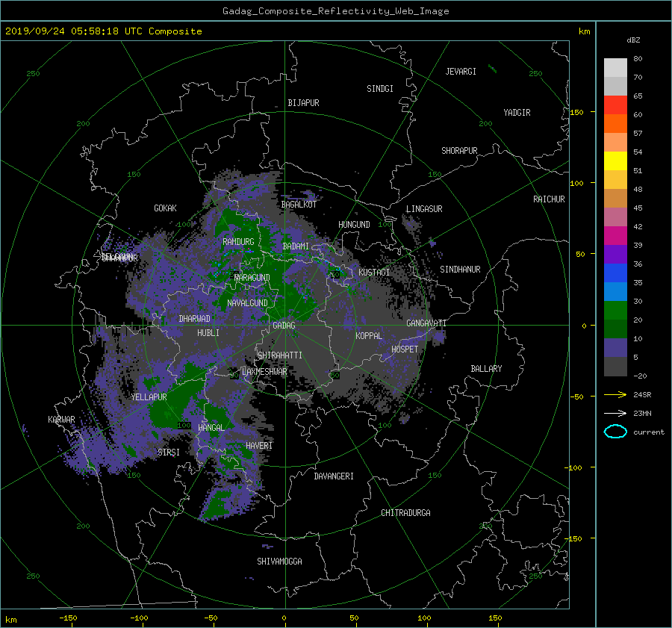Click the BIJAPUR city label
This screenshot has width=672, height=628.
[303, 103]
